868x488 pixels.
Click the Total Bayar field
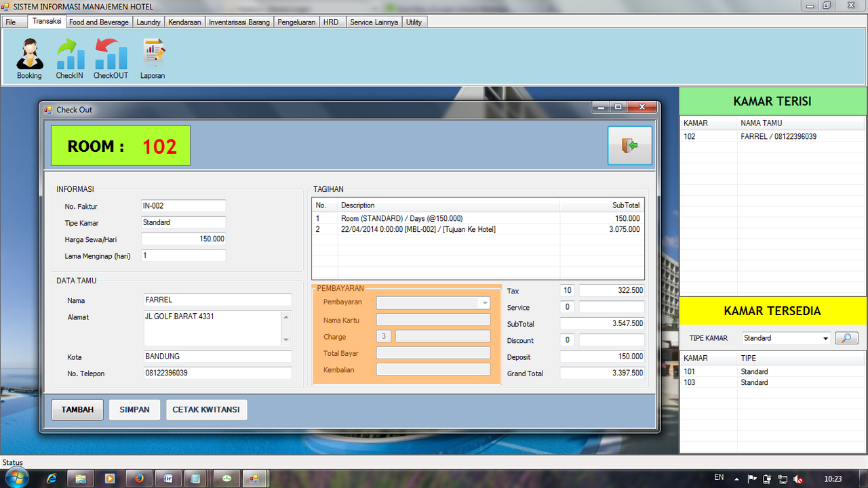point(433,353)
